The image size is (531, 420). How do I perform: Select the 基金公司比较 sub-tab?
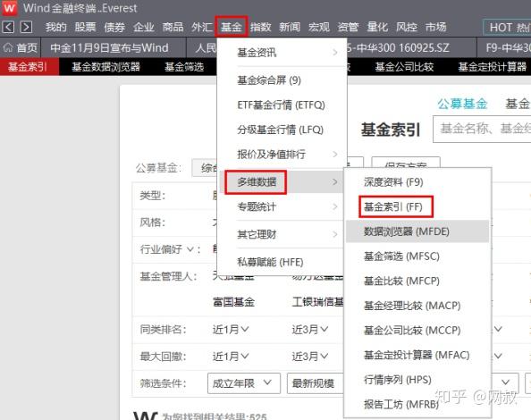[x=404, y=67]
